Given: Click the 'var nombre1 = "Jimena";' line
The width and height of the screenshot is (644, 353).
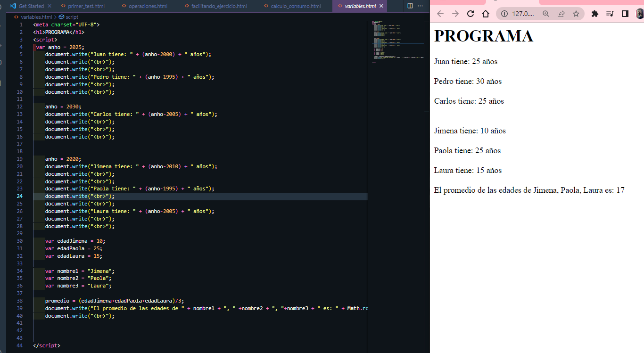Looking at the screenshot, I should coord(80,271).
